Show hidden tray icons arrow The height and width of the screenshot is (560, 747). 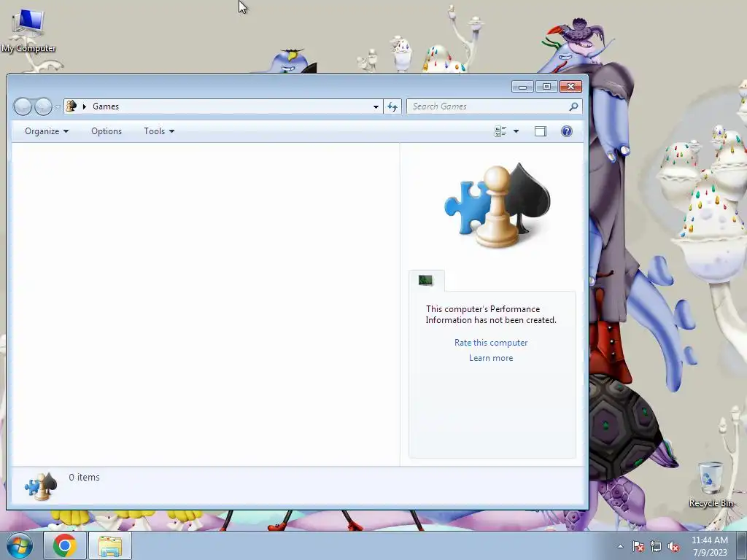(x=620, y=546)
